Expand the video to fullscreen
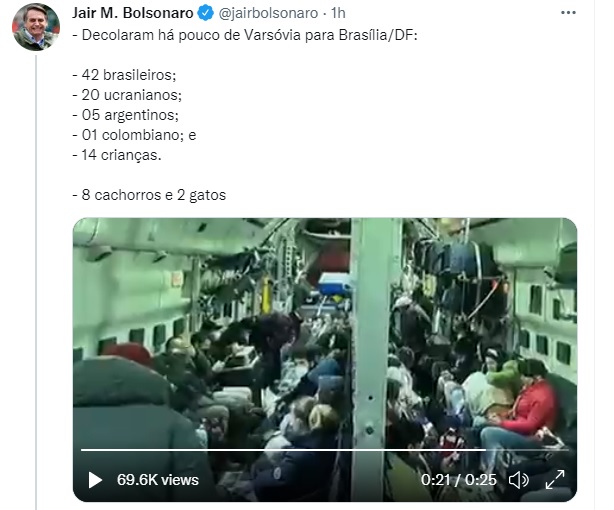 (555, 480)
